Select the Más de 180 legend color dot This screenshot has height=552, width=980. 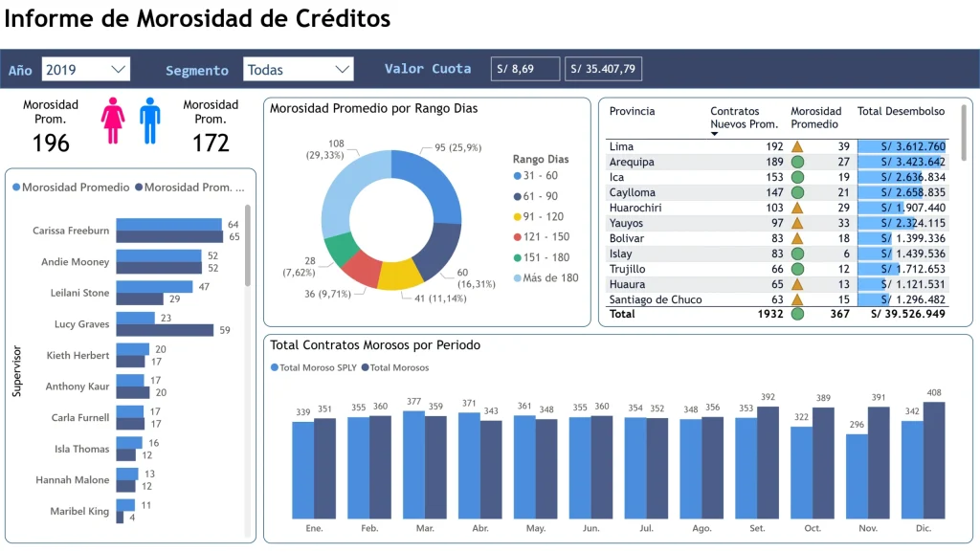tap(518, 278)
